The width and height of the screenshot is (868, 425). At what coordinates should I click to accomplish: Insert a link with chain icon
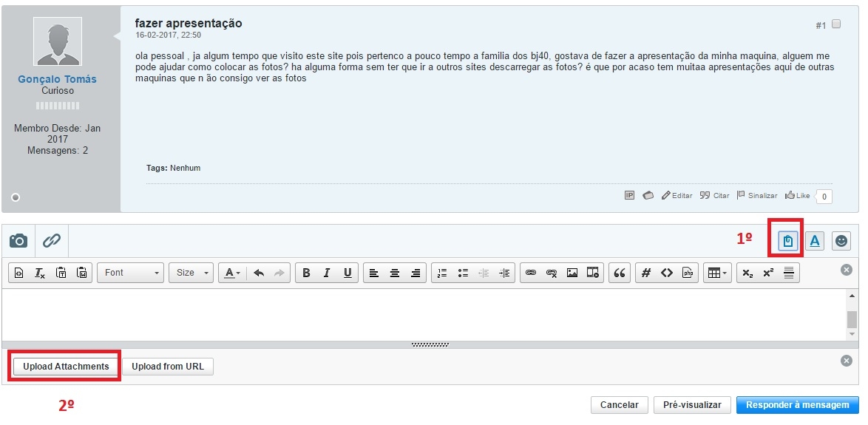(x=531, y=273)
